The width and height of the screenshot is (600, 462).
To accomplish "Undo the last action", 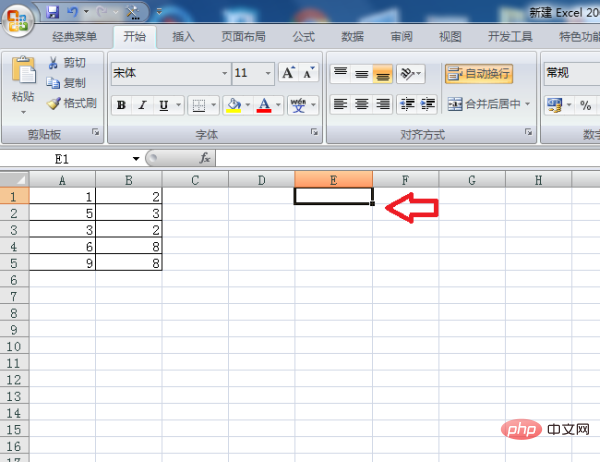I will 72,12.
